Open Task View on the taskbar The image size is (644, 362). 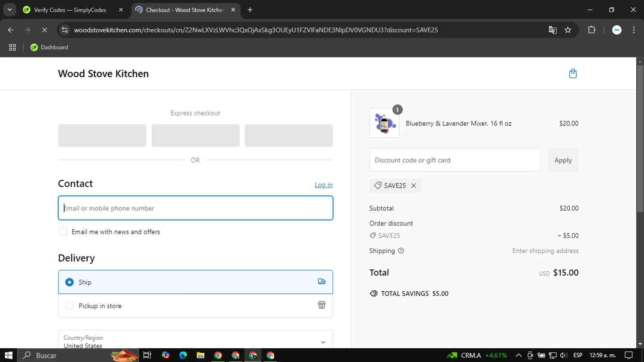click(147, 355)
